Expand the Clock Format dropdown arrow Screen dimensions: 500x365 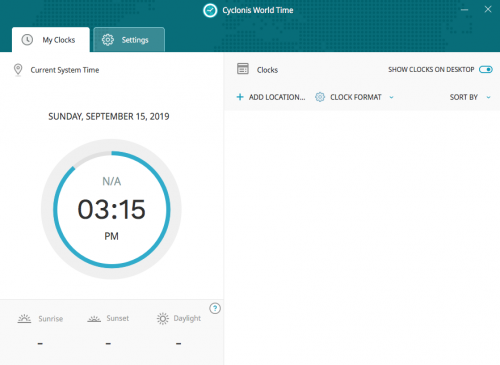point(392,97)
